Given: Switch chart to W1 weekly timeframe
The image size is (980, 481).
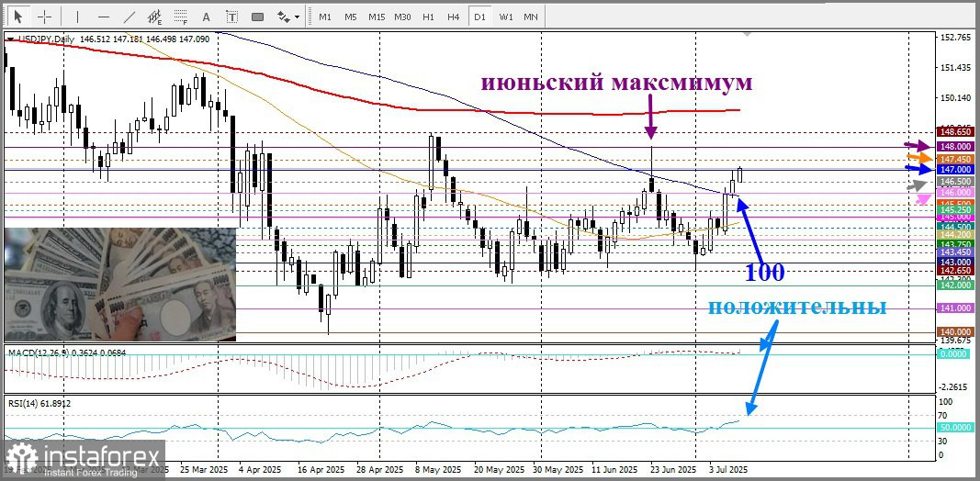Looking at the screenshot, I should pos(506,17).
